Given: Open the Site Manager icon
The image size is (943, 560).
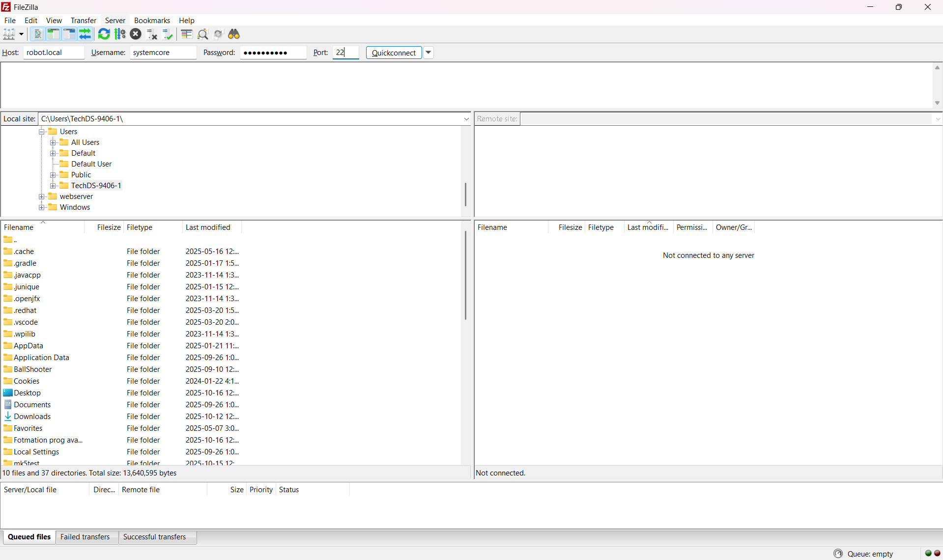Looking at the screenshot, I should [x=9, y=34].
